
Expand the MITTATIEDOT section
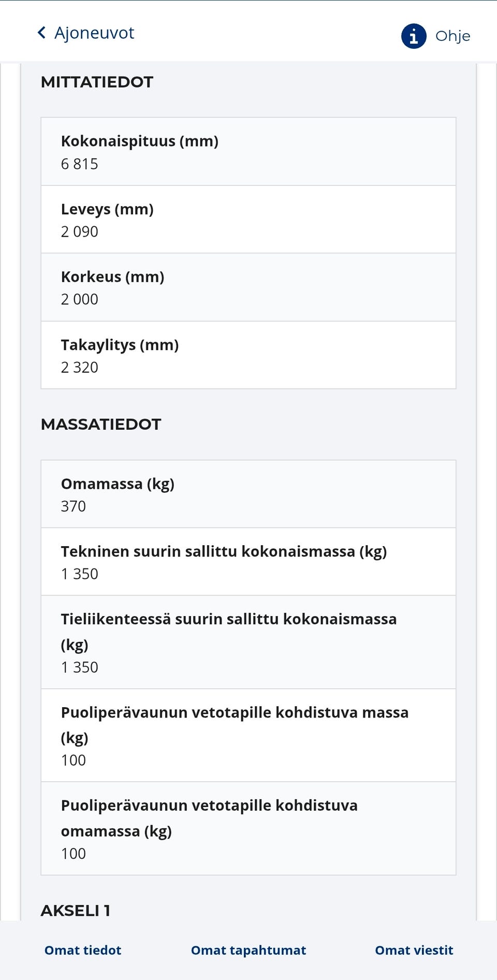click(97, 81)
